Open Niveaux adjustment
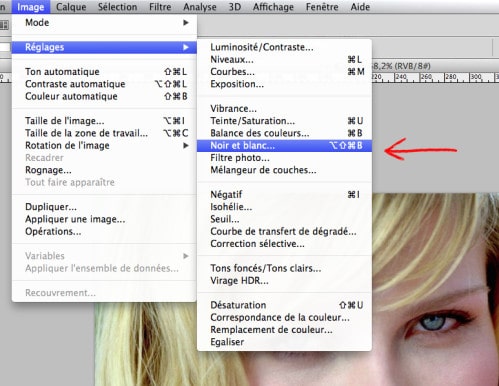 coord(284,60)
